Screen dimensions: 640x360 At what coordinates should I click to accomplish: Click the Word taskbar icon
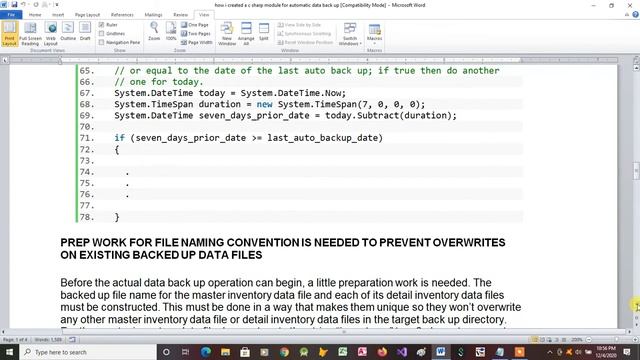point(440,352)
